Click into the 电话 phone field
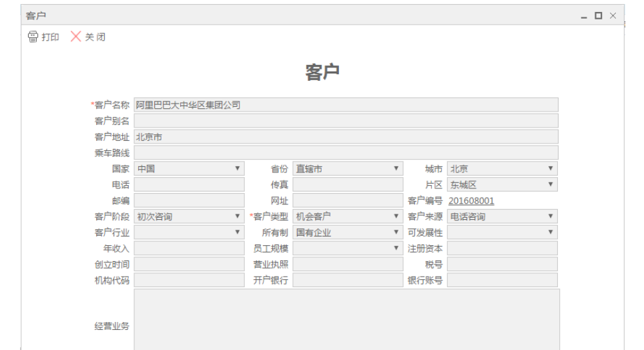Screen dimensions: 644x350 [189, 184]
